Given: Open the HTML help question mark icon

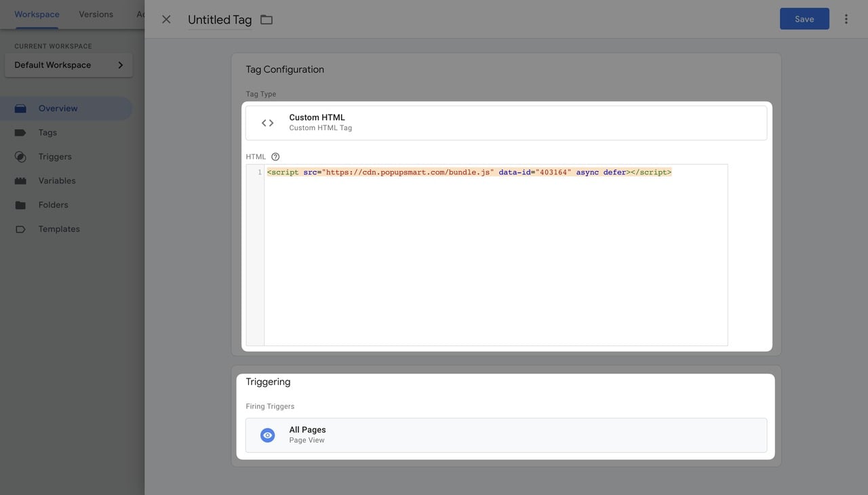Looking at the screenshot, I should (275, 157).
